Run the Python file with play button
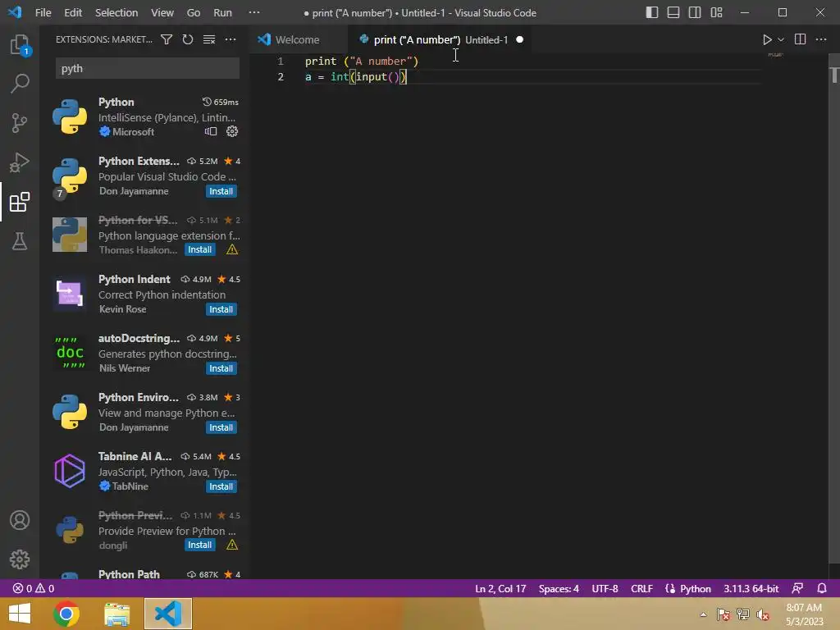This screenshot has width=840, height=630. point(767,39)
